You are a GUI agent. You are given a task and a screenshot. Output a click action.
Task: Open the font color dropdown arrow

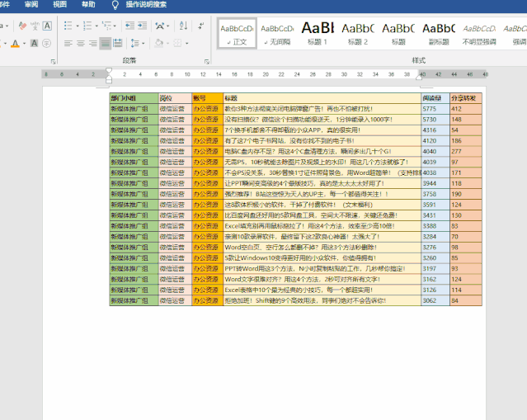click(24, 44)
